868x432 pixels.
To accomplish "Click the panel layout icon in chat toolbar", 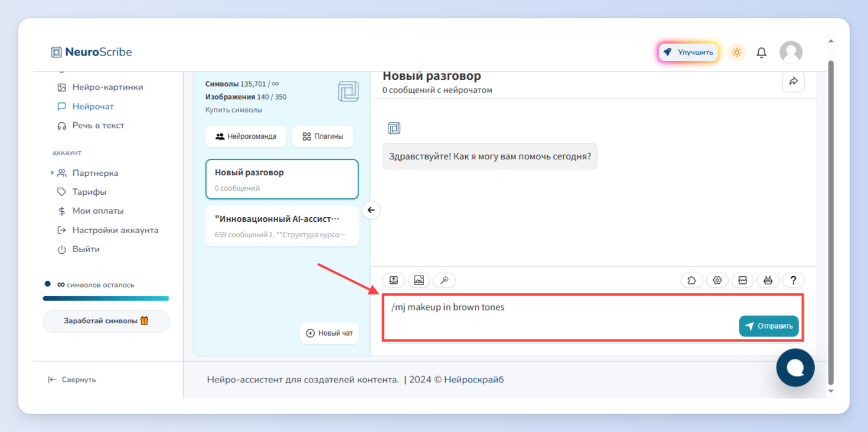I will point(743,280).
